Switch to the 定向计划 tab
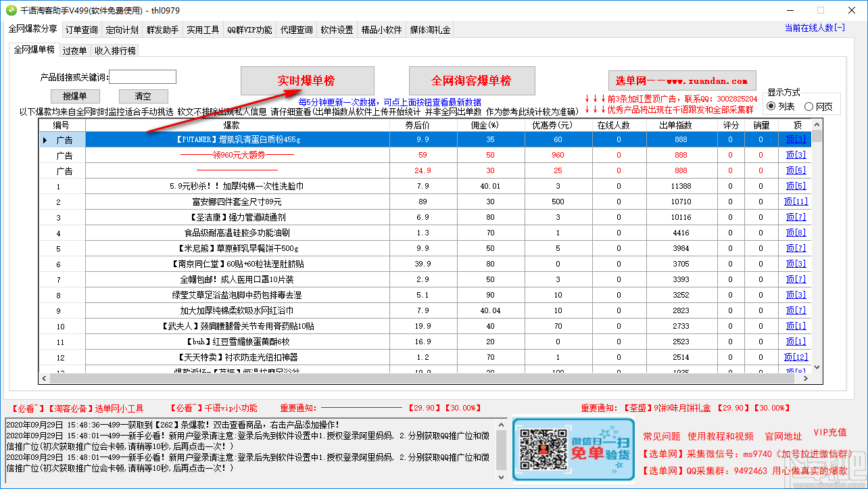 tap(122, 30)
